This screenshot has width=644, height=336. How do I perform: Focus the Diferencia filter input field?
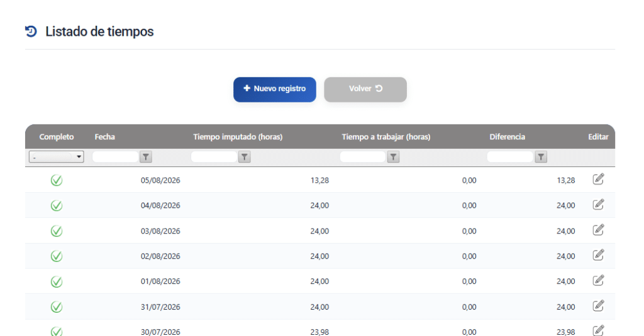(x=510, y=157)
